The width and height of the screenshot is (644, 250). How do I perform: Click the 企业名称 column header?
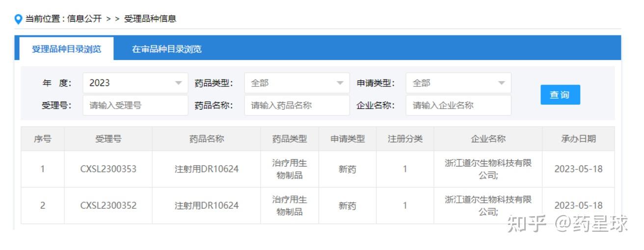pyautogui.click(x=488, y=139)
